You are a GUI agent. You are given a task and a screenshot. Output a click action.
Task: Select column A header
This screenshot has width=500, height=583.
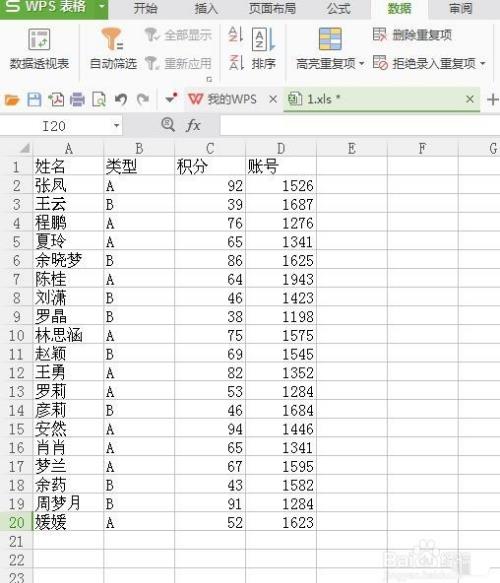tap(68, 148)
